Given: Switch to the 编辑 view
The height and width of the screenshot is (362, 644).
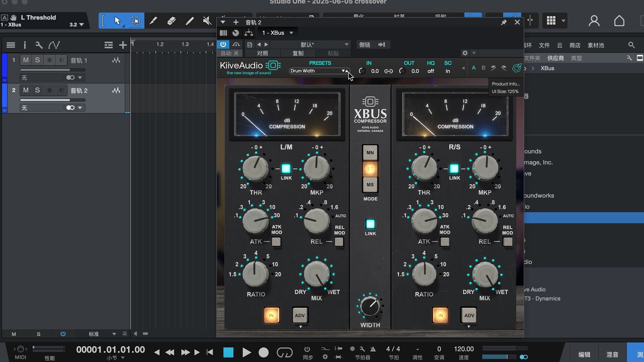Looking at the screenshot, I should tap(584, 355).
